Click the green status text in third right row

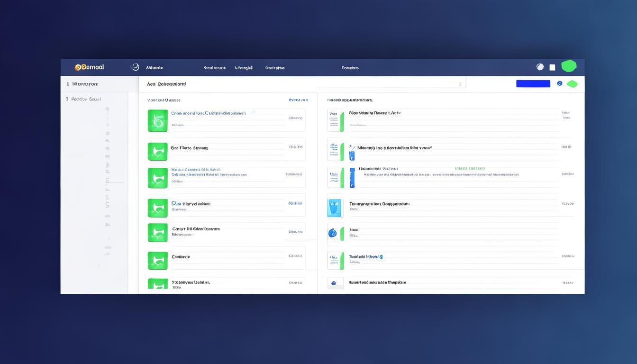pos(469,168)
